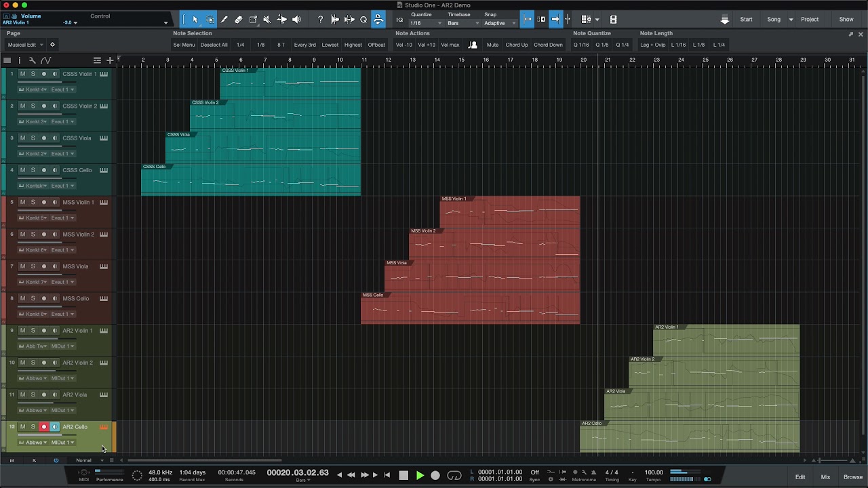Open track inspector 'i' icon
Image resolution: width=868 pixels, height=488 pixels.
tap(20, 60)
